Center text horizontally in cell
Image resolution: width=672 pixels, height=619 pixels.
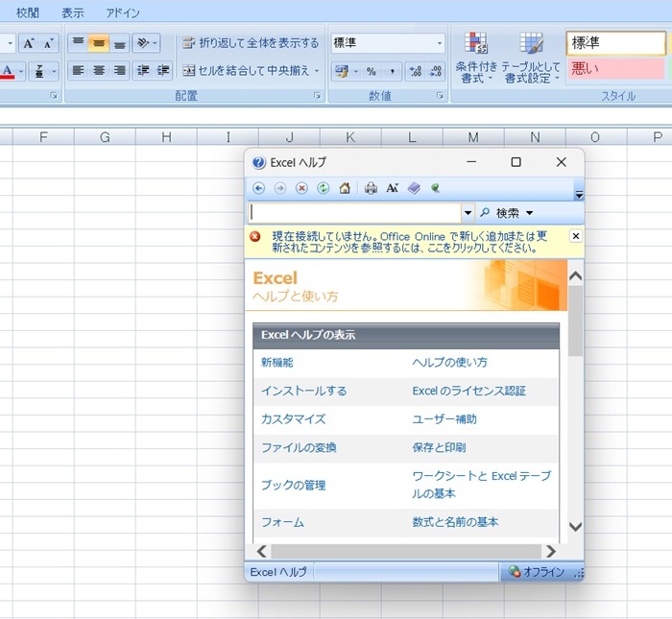pyautogui.click(x=99, y=71)
